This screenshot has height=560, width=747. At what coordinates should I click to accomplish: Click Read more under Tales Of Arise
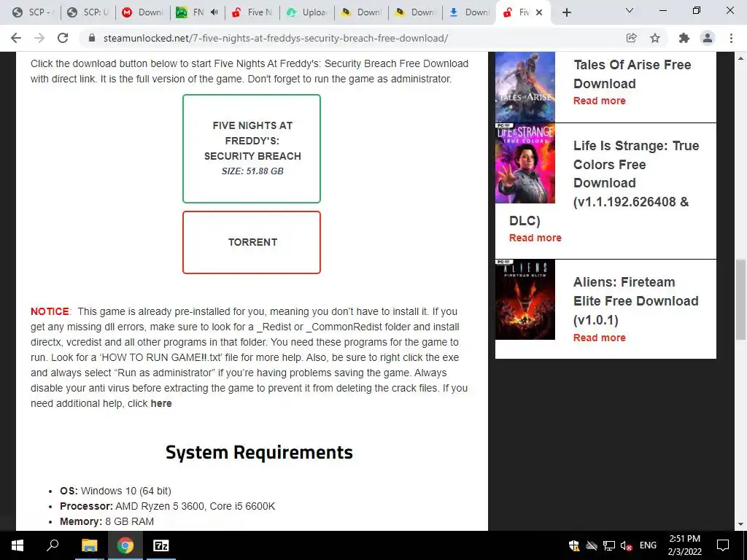600,101
